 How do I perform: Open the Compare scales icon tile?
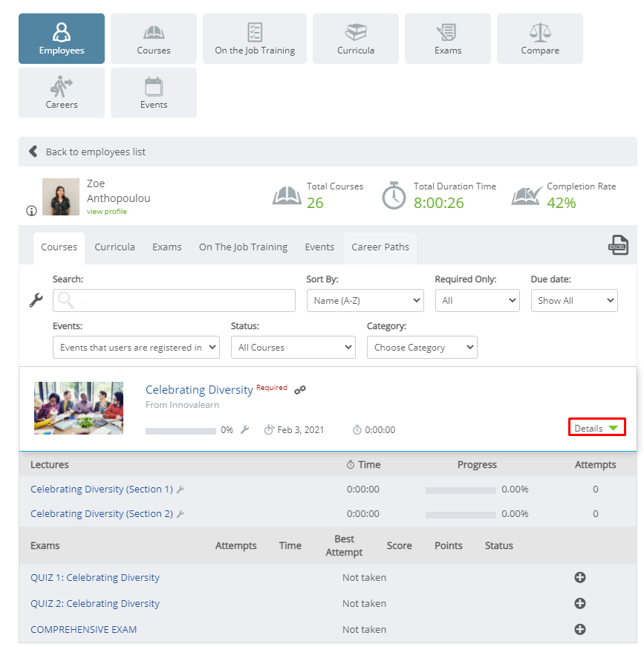539,39
